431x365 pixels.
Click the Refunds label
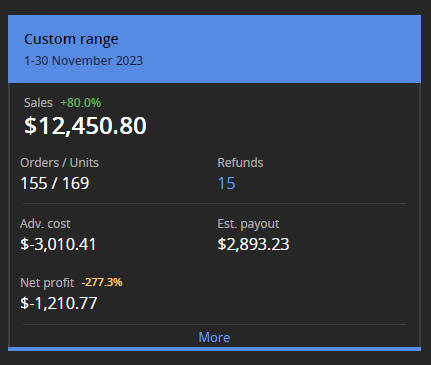pyautogui.click(x=240, y=163)
